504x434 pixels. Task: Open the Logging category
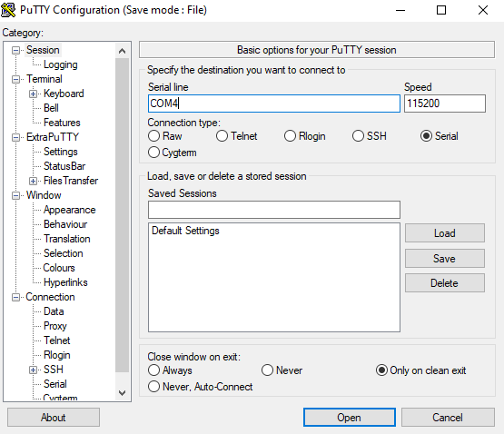[x=61, y=64]
